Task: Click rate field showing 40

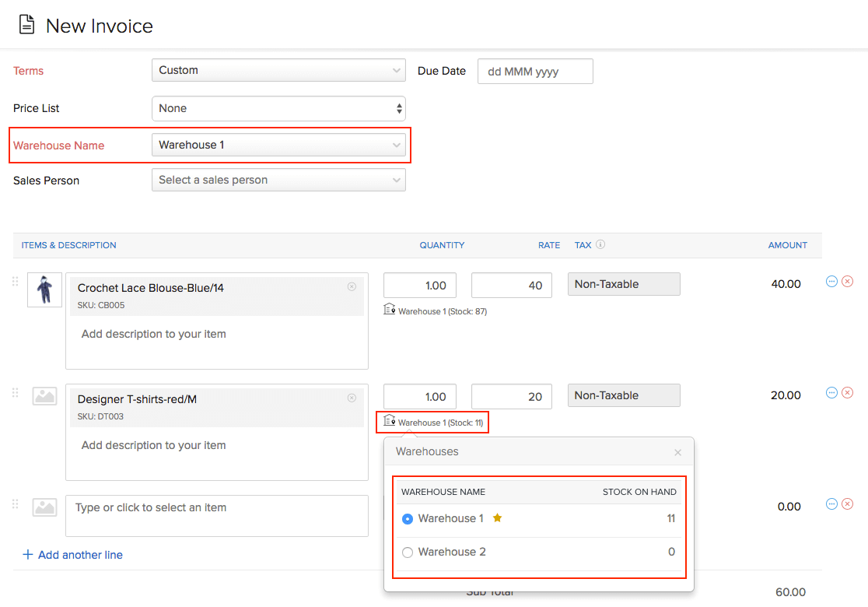Action: pos(512,286)
